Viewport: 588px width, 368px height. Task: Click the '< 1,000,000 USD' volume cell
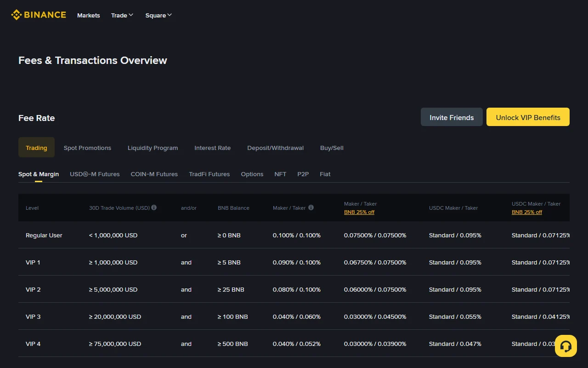coord(113,235)
